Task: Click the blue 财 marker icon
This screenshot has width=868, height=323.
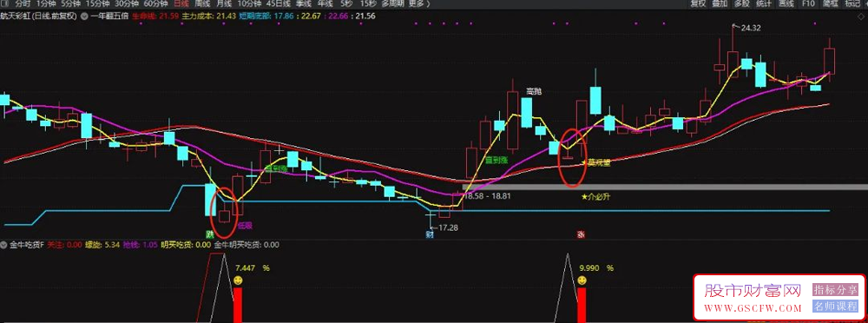Action: [x=429, y=234]
